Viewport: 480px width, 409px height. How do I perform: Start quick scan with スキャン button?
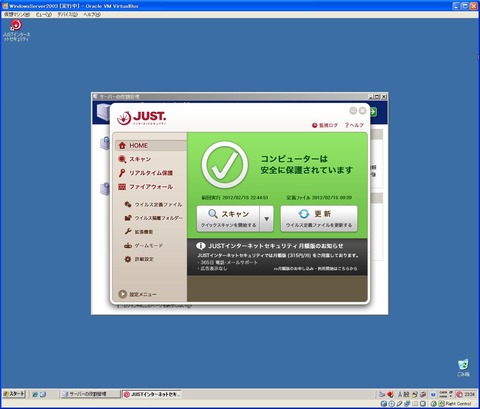coord(228,219)
